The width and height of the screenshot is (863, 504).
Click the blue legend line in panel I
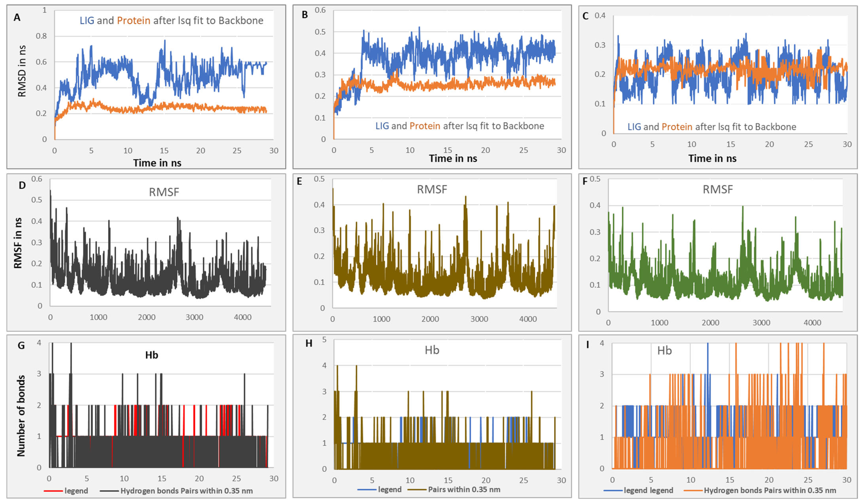tap(613, 491)
